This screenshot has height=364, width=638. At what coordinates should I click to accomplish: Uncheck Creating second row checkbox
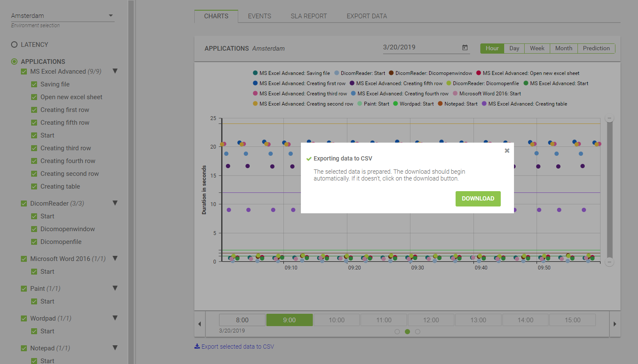click(34, 174)
